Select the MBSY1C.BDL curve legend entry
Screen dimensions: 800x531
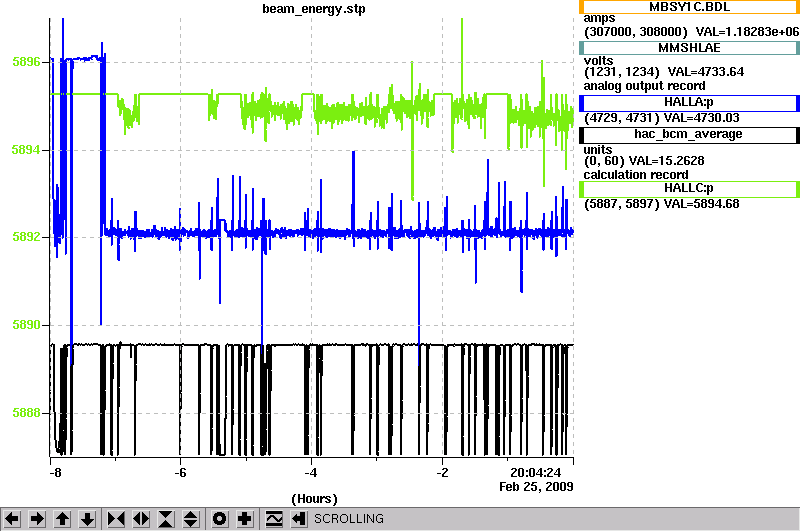click(x=689, y=7)
